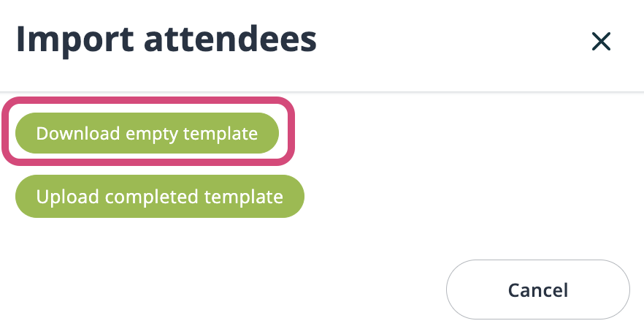This screenshot has height=329, width=644.
Task: Open the upload completed template option
Action: (159, 196)
